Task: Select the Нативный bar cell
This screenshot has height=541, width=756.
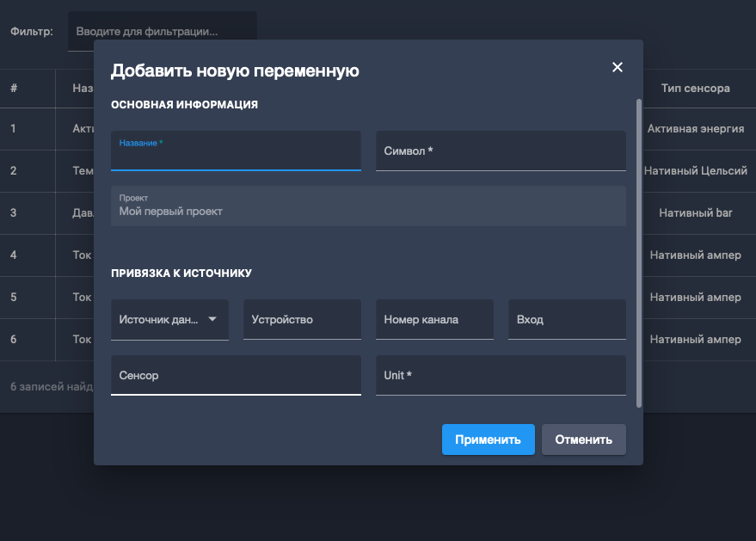Action: [695, 212]
